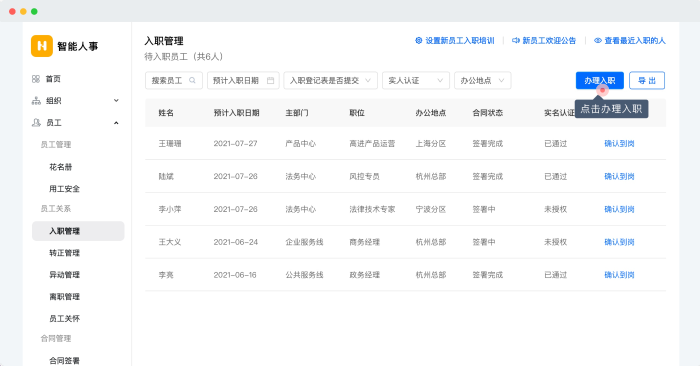Open the 办公地点 filter dropdown
The width and height of the screenshot is (700, 366).
tap(483, 80)
